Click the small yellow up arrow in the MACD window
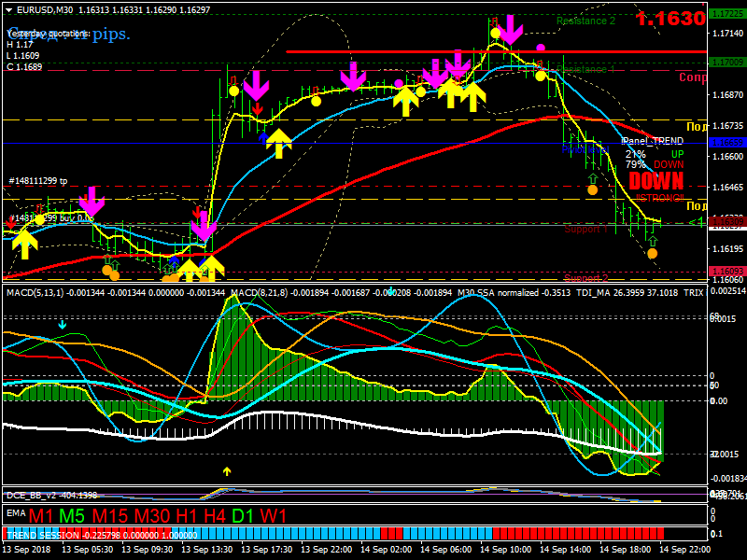747x560 pixels. 227,471
